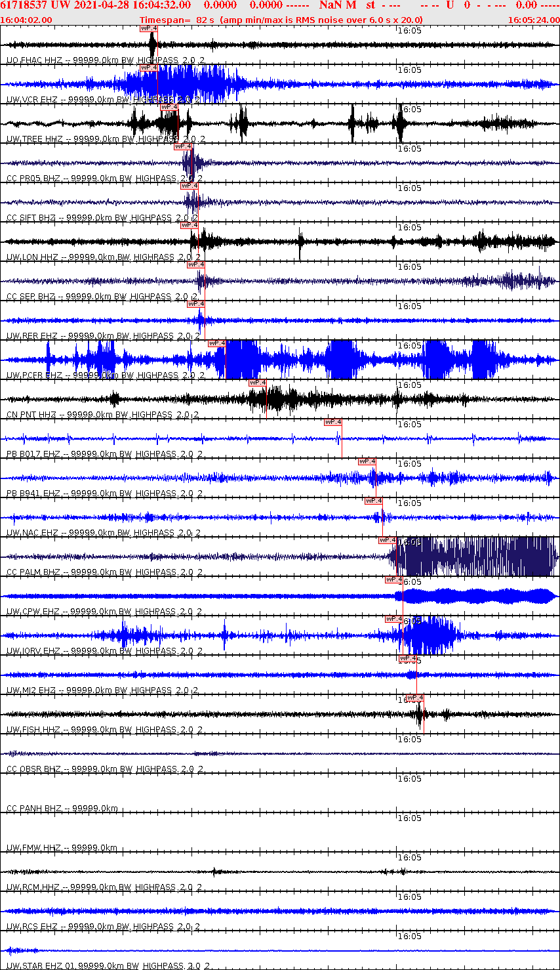Viewport: 560px width, 970px height.
Task: Click the wP.4 marker on UW MI2 trace
Action: (408, 658)
